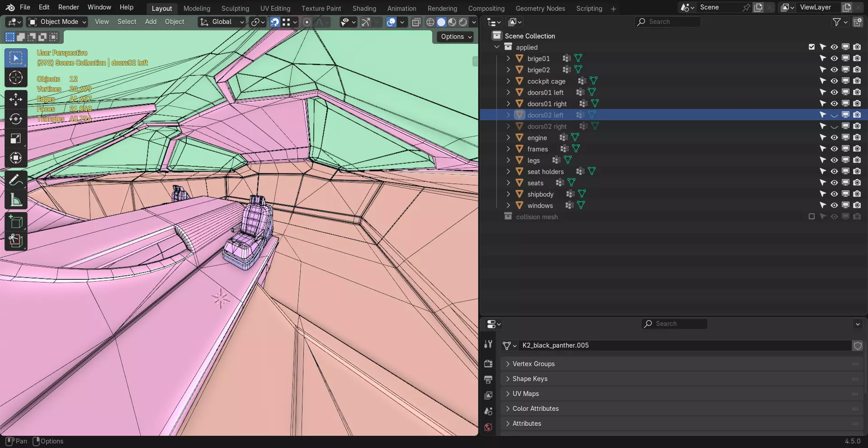This screenshot has width=868, height=448.
Task: Switch to rendered viewport shading
Action: click(463, 22)
